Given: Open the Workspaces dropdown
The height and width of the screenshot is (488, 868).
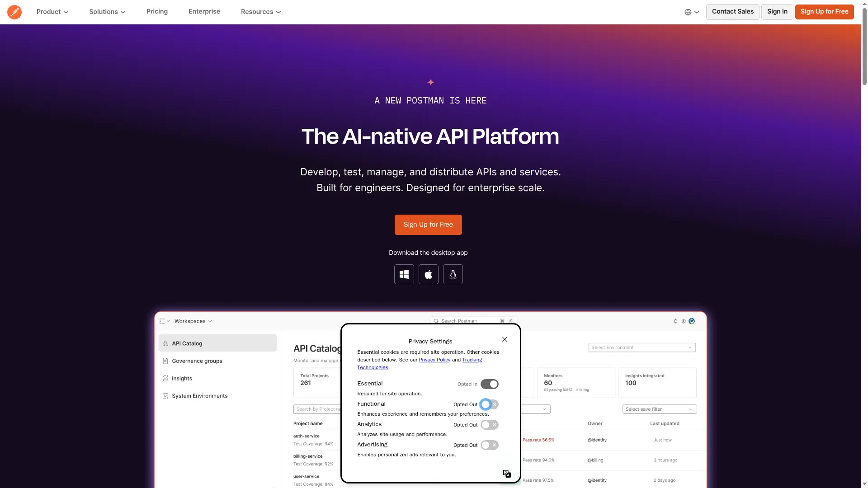Looking at the screenshot, I should coord(193,321).
